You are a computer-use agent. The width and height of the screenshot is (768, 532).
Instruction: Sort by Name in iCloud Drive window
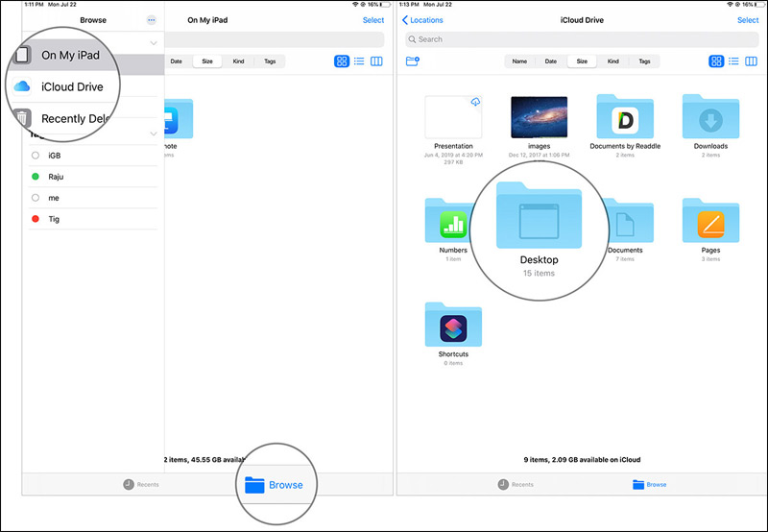pos(519,61)
